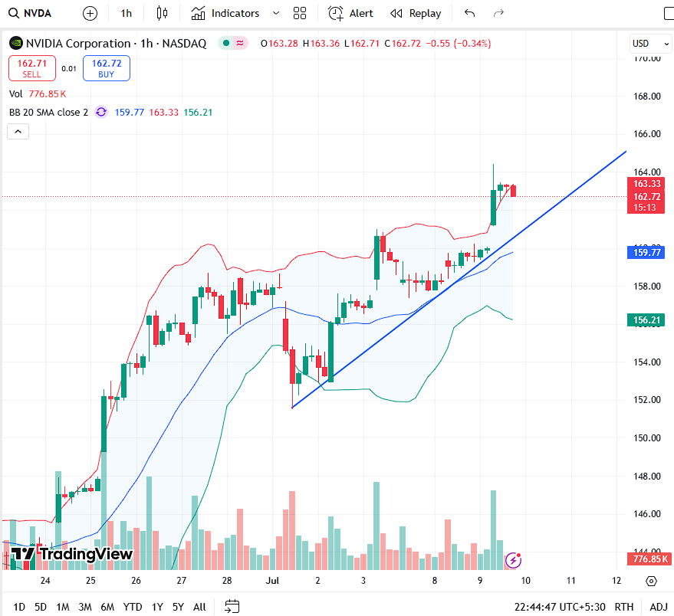Viewport: 674px width, 616px height.
Task: Toggle ADJ adjusted data
Action: (659, 607)
